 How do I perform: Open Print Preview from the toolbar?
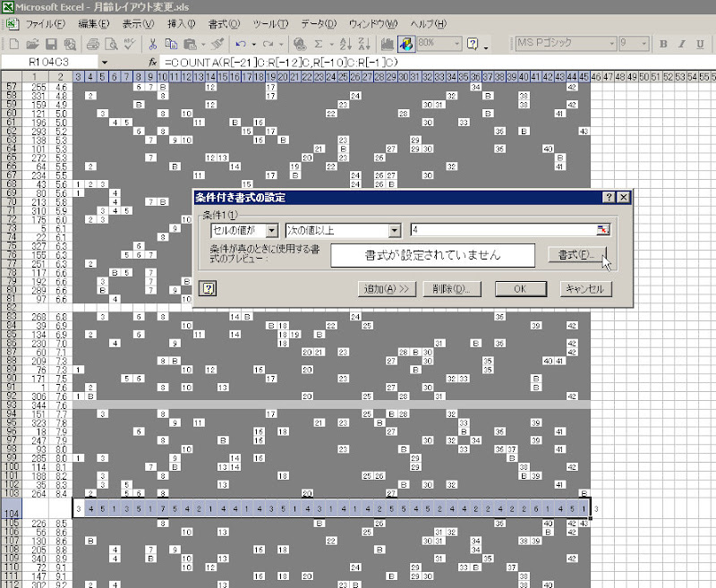111,44
